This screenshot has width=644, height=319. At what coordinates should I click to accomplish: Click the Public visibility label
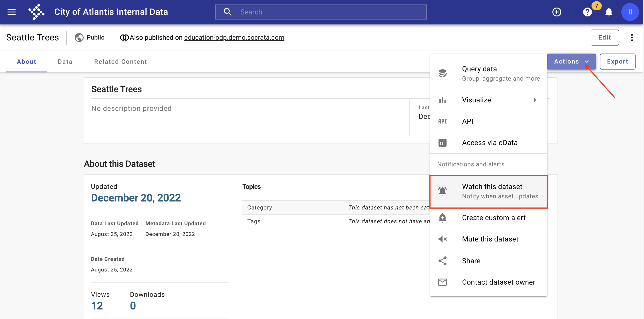point(95,38)
